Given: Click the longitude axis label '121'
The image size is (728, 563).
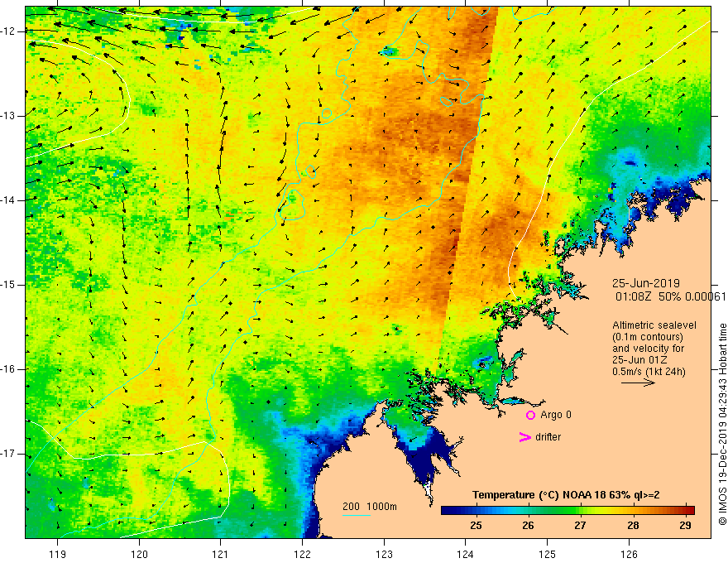Looking at the screenshot, I should (221, 554).
